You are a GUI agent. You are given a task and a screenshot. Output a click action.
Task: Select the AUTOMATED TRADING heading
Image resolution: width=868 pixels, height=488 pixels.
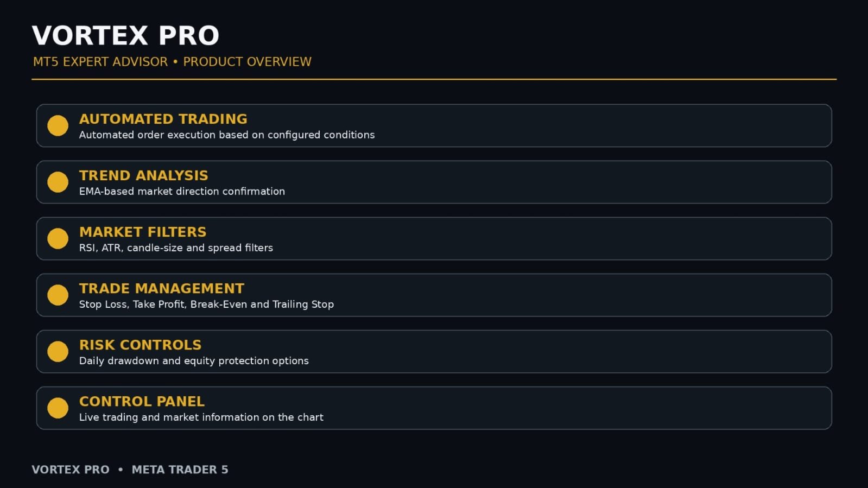coord(163,119)
